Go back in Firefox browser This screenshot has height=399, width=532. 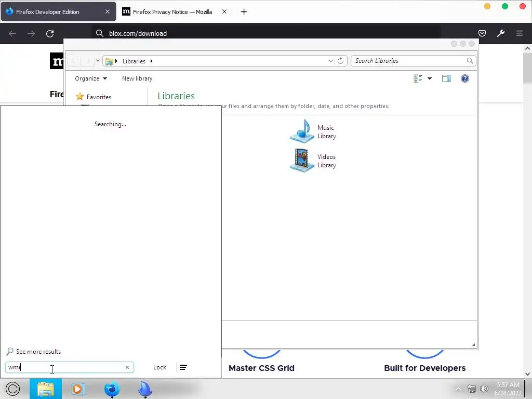tap(12, 34)
